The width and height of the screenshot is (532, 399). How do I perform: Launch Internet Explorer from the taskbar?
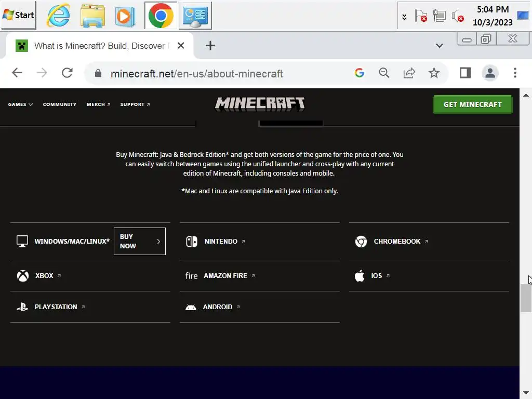click(58, 16)
